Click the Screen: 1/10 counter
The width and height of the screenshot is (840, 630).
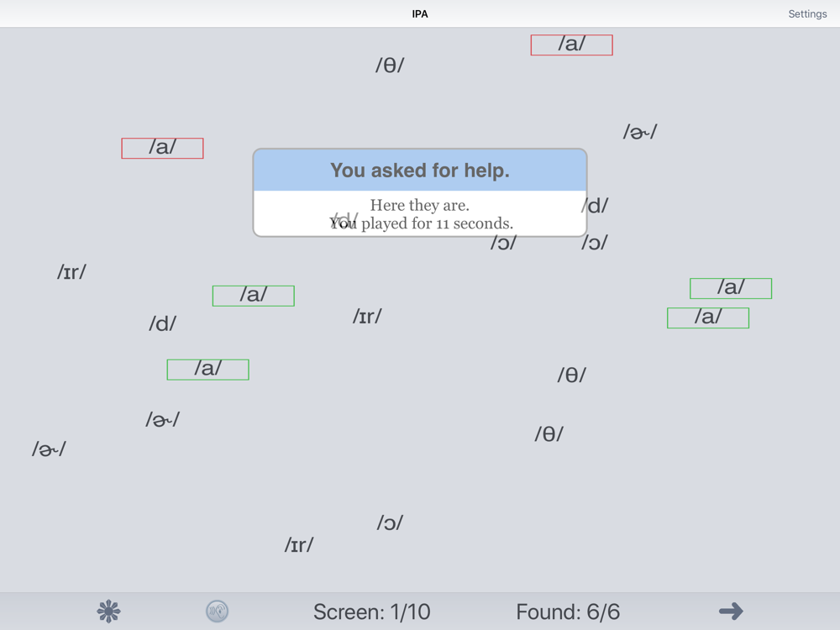[x=371, y=612]
